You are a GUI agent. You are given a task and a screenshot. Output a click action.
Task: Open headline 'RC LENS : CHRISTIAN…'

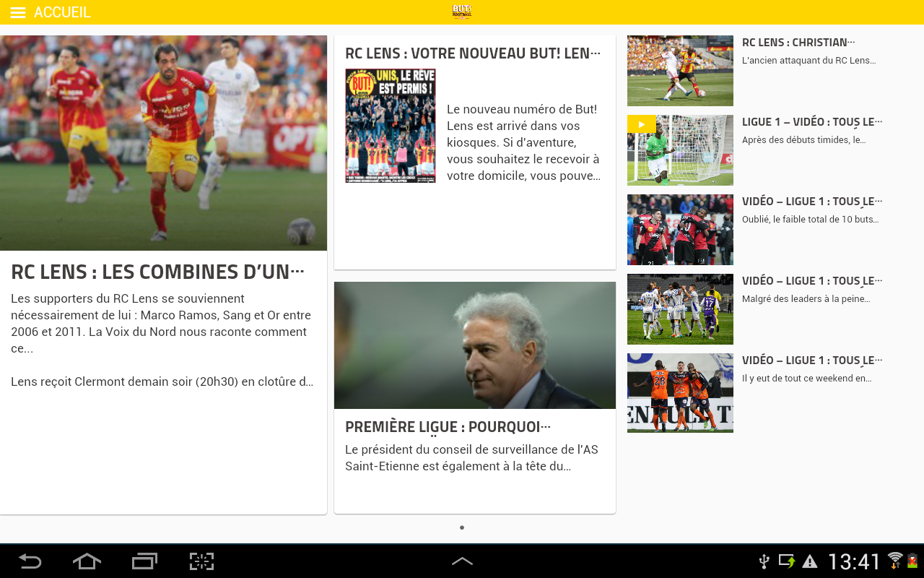coord(798,43)
